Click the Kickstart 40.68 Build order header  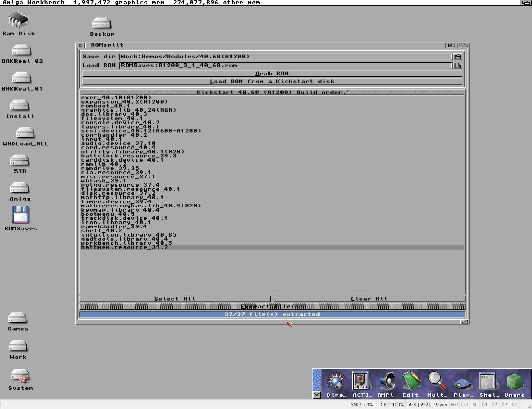pyautogui.click(x=272, y=93)
